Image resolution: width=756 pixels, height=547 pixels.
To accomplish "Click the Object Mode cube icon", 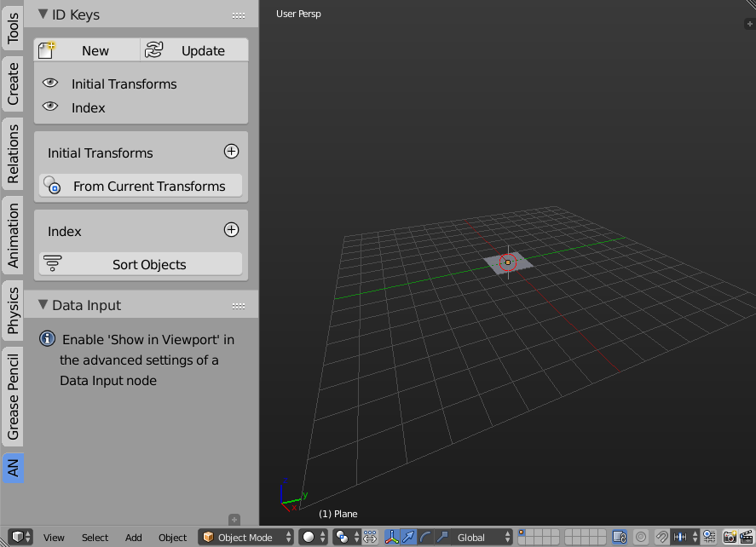I will click(208, 537).
